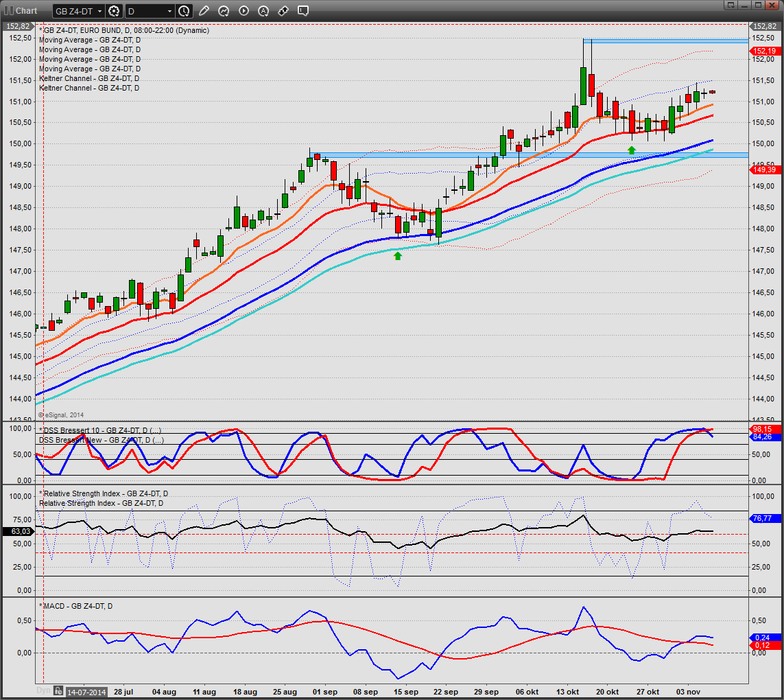This screenshot has height=700, width=784.
Task: Open the chart settings gear icon
Action: tap(113, 10)
